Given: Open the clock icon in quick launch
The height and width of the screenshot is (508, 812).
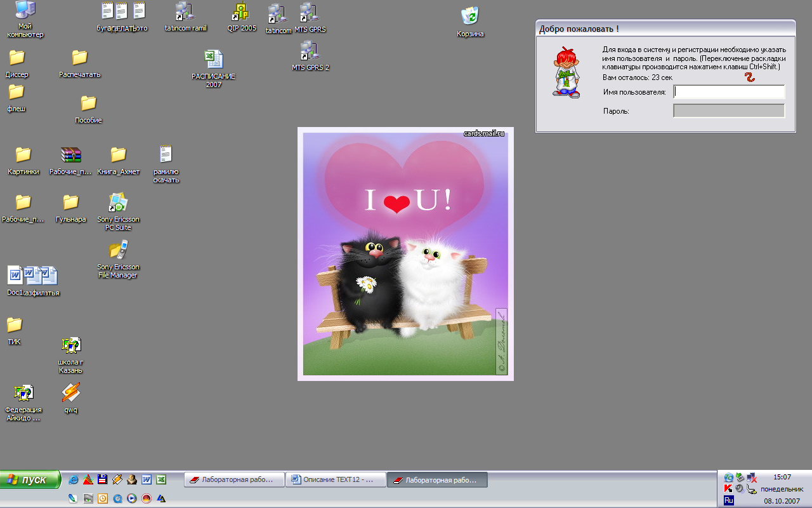Looking at the screenshot, I should click(x=103, y=498).
